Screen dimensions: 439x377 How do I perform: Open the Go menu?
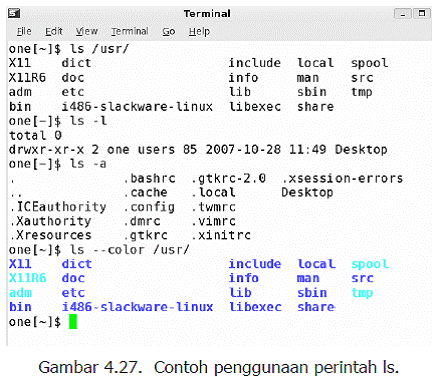tap(169, 32)
